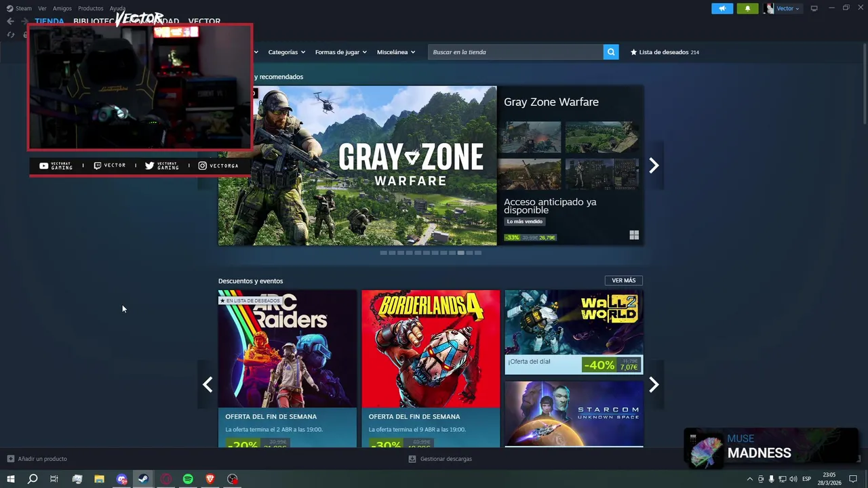Enter Big Picture mode via monitor icon
Viewport: 868px width, 488px height.
point(814,8)
